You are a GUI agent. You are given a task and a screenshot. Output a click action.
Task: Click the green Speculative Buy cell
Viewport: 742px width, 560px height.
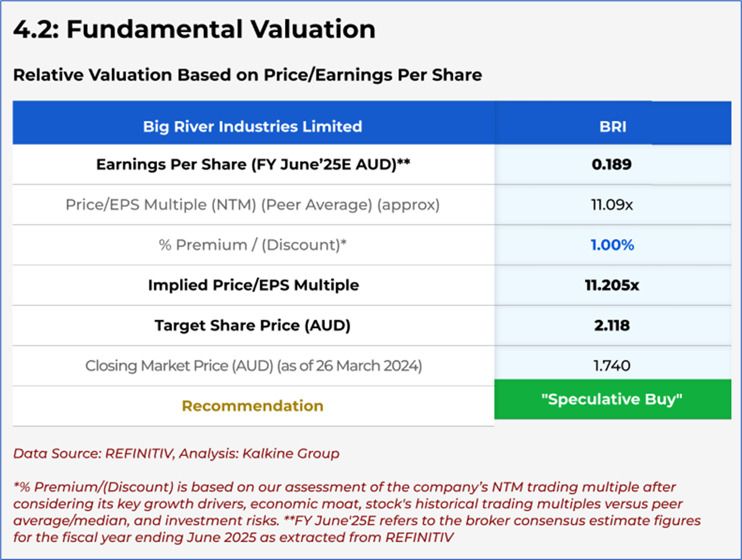click(x=612, y=399)
